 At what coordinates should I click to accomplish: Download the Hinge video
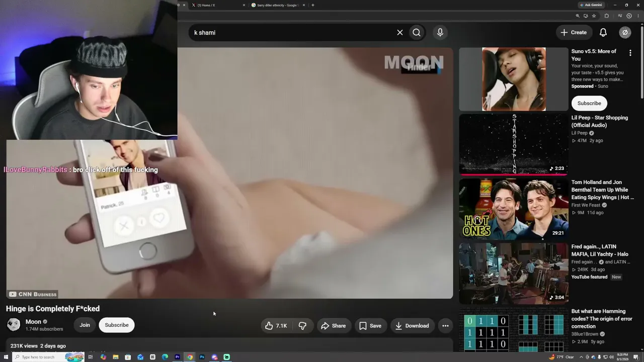(412, 326)
